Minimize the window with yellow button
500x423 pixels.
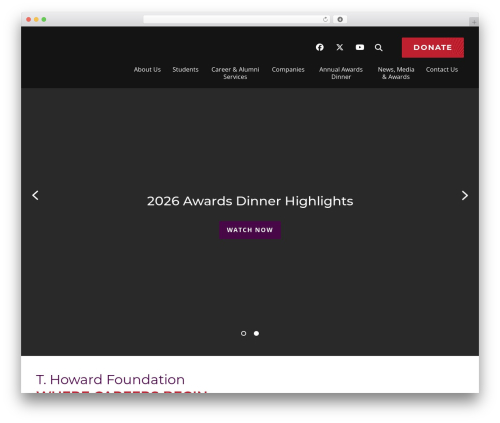pyautogui.click(x=36, y=19)
